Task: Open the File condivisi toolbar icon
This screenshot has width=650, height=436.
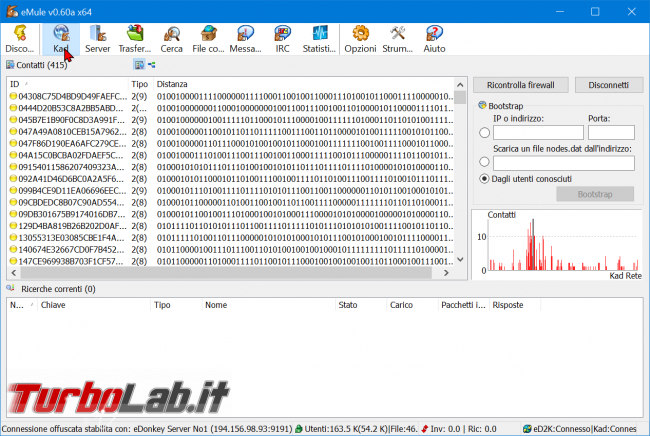Action: [x=208, y=39]
